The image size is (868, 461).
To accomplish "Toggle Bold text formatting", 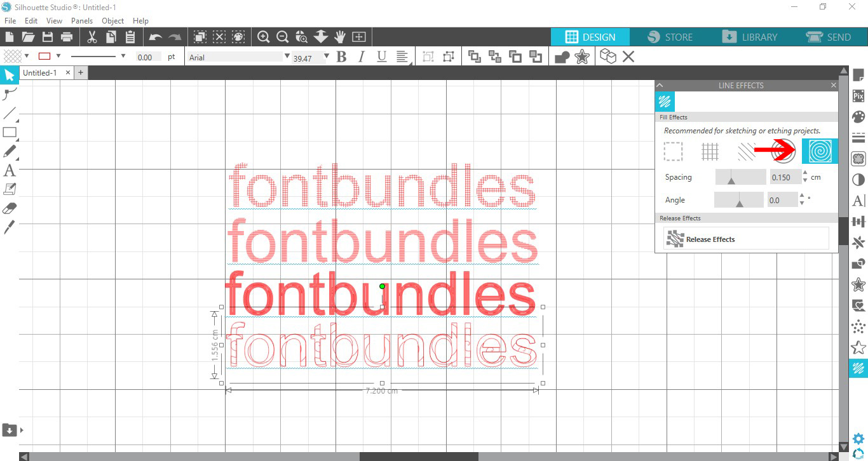I will tap(341, 57).
